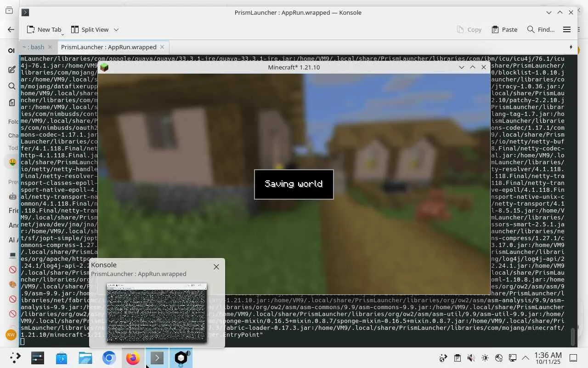Open System Settings from the taskbar
Viewport: 588px width, 368px height.
click(x=38, y=358)
